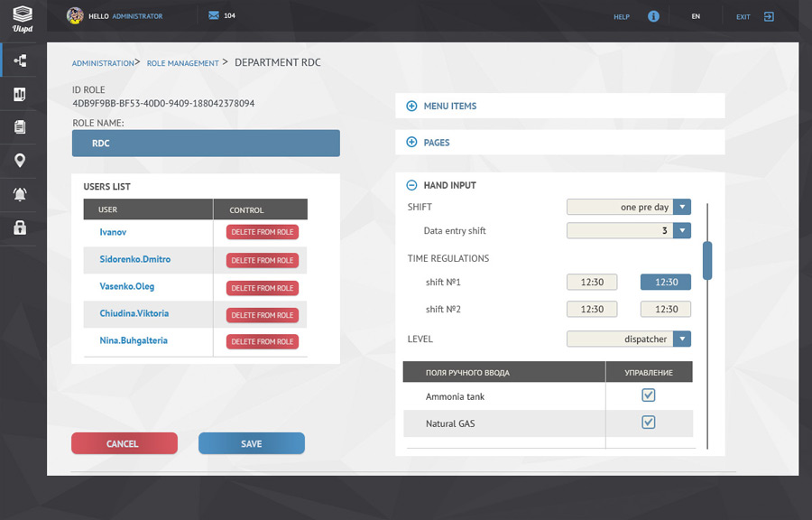
Task: Open the Role Management icon in sidebar
Action: (x=20, y=60)
